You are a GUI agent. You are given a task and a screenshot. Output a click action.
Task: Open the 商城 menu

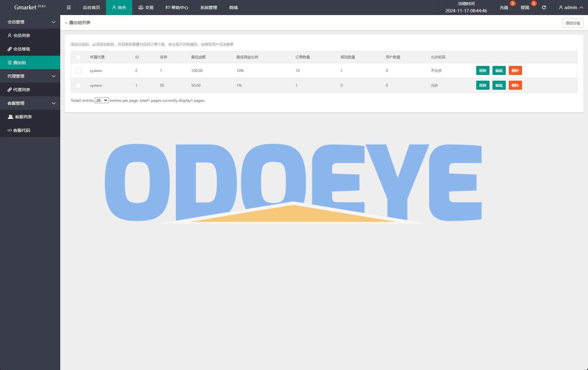[233, 8]
